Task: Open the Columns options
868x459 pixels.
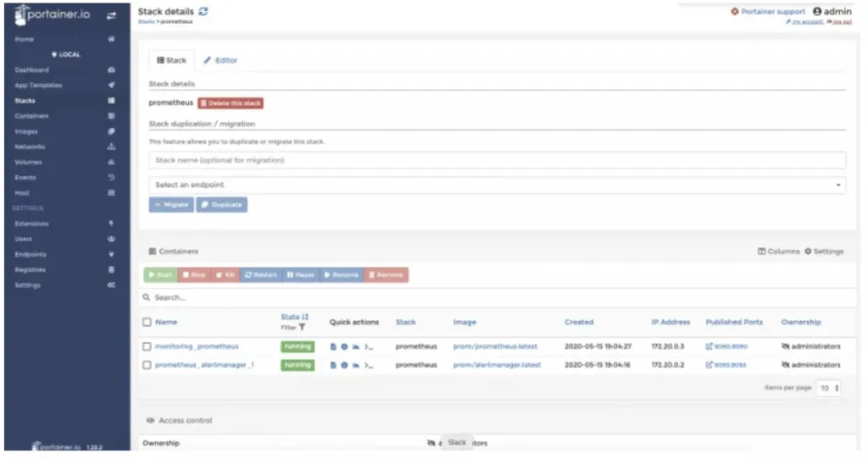Action: (x=778, y=252)
